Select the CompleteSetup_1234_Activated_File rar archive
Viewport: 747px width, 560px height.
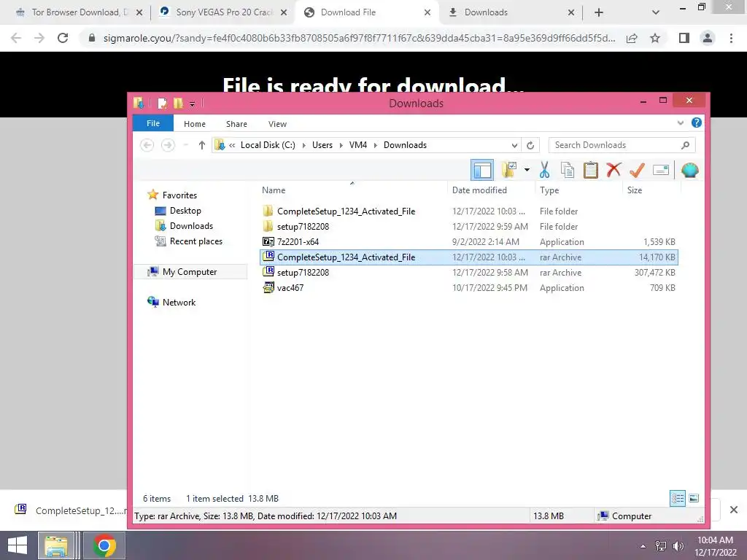tap(469, 257)
